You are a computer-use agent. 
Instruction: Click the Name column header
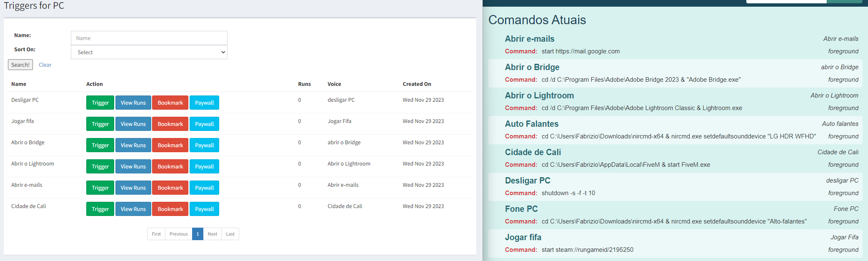click(x=19, y=84)
